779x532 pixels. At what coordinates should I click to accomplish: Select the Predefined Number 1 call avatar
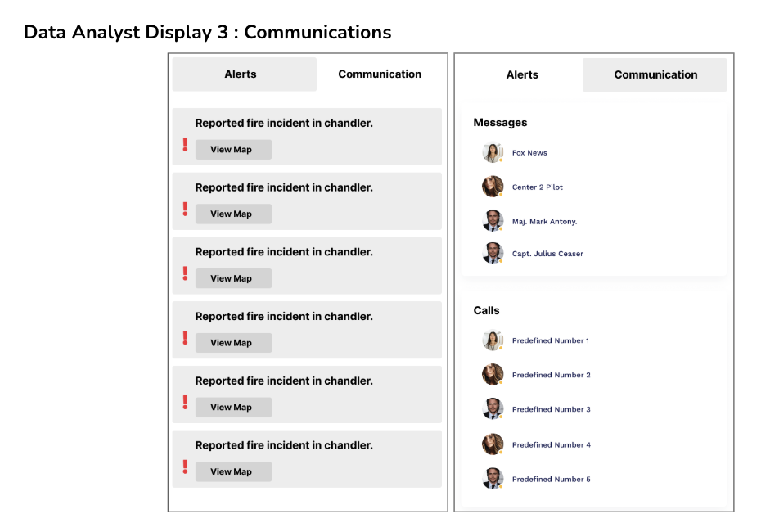[x=493, y=340]
